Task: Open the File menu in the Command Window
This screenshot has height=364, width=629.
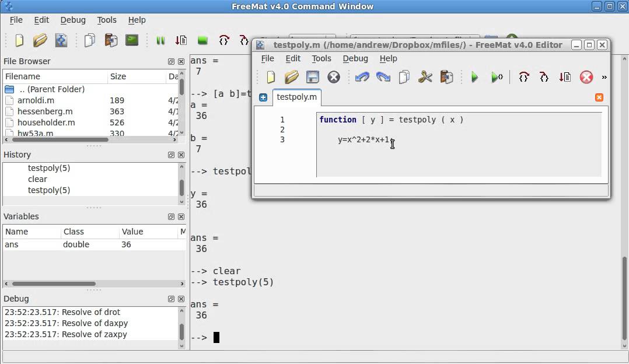Action: pos(16,20)
